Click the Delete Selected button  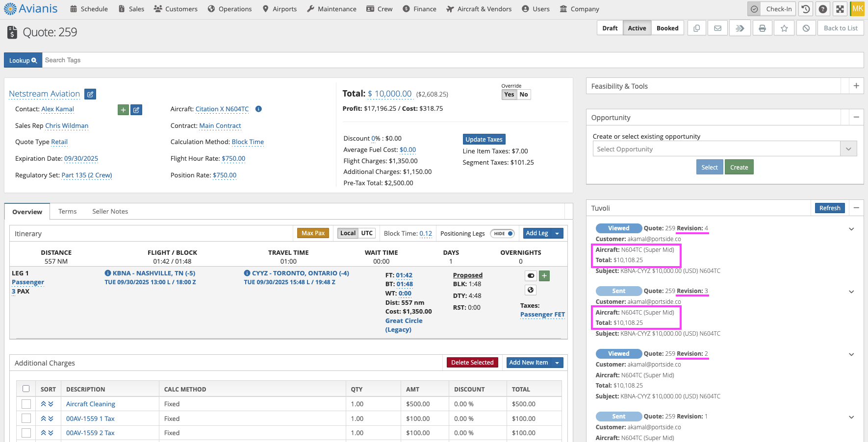(472, 363)
